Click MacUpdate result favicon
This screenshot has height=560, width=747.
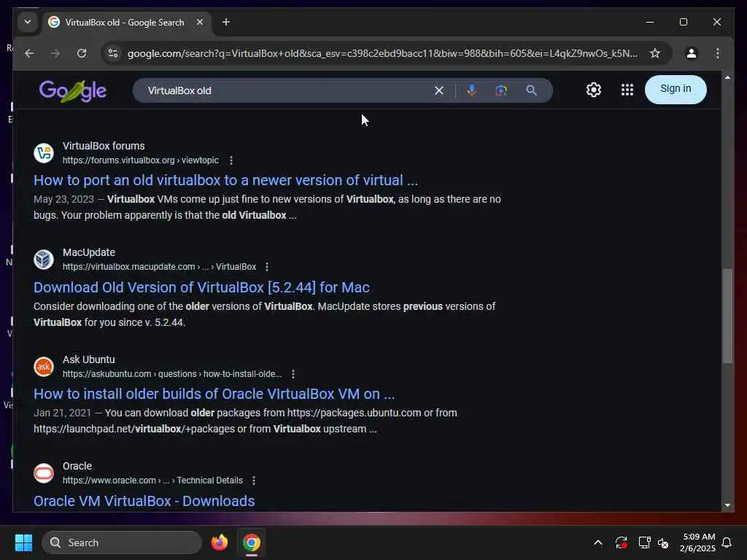click(44, 260)
